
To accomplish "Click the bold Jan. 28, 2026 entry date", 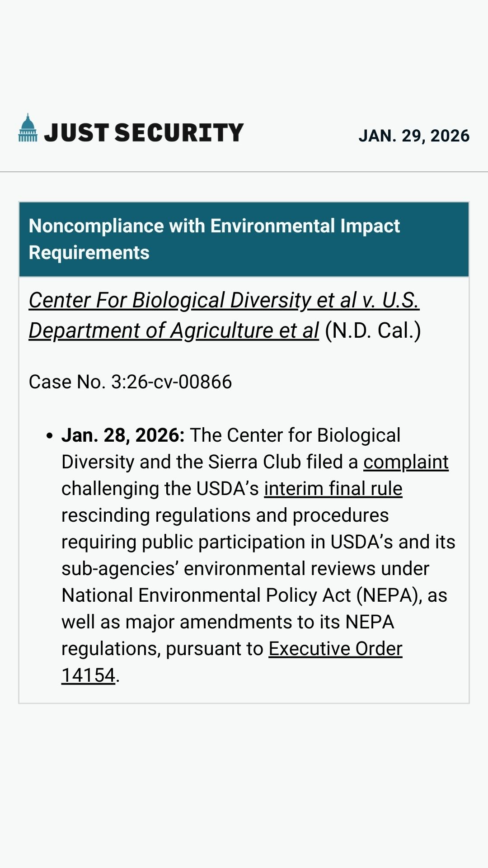I will coord(123,435).
